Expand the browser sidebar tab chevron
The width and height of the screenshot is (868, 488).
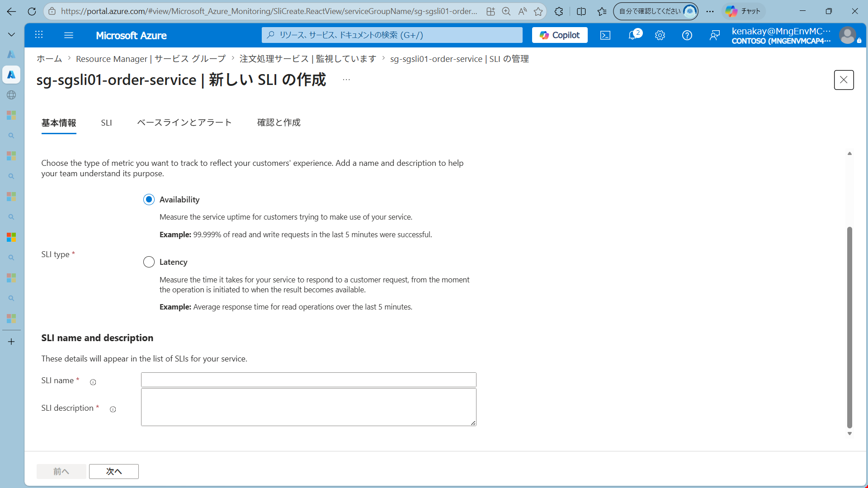click(11, 34)
